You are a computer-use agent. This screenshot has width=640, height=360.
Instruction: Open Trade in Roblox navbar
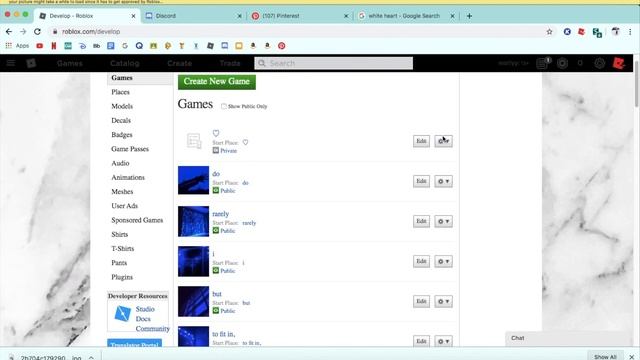click(x=230, y=63)
